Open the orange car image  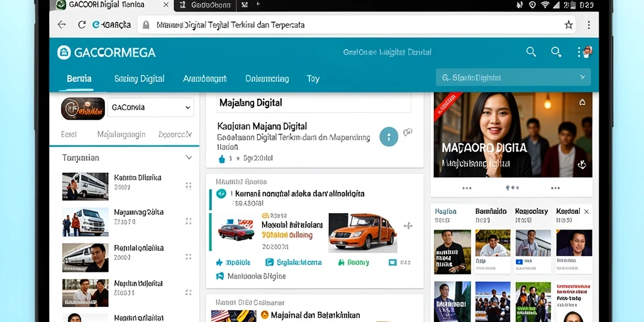[363, 232]
